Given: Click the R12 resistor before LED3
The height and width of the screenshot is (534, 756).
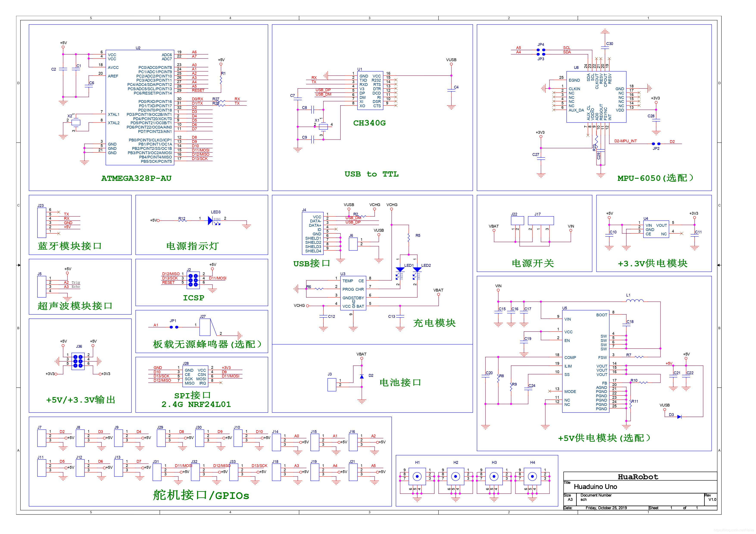Looking at the screenshot, I should [x=182, y=220].
